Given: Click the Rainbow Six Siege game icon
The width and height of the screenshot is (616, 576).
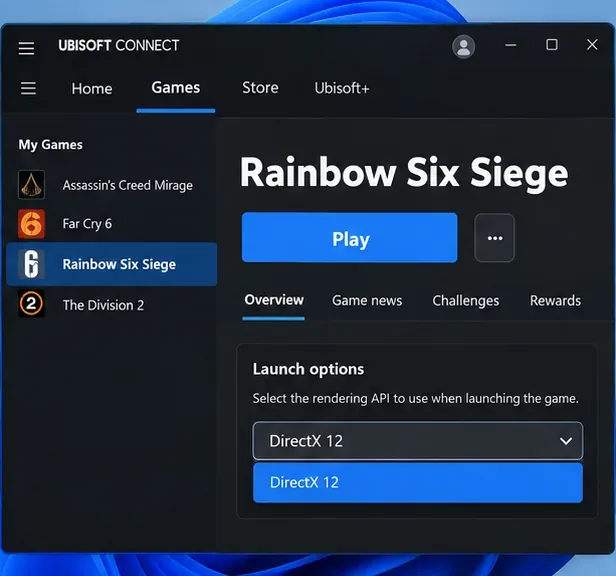Looking at the screenshot, I should tap(31, 264).
